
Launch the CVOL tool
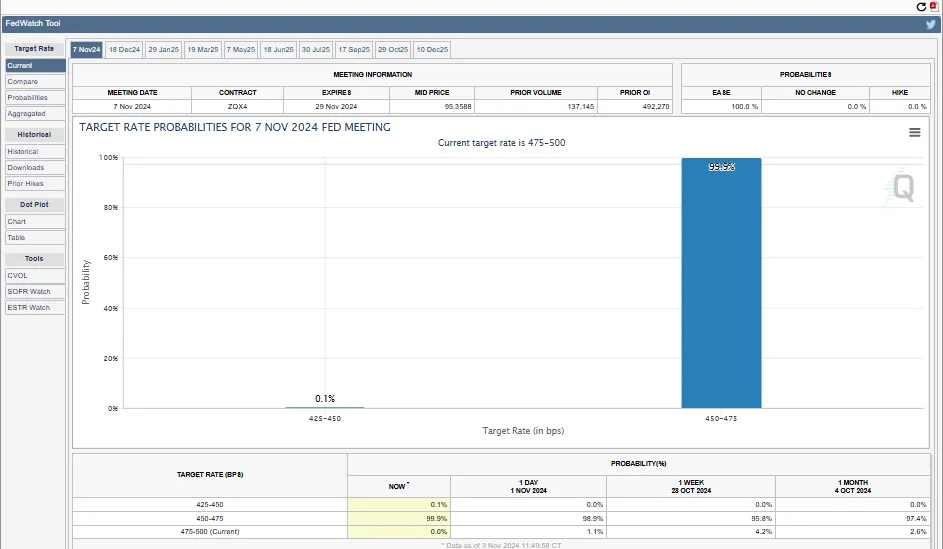click(35, 275)
